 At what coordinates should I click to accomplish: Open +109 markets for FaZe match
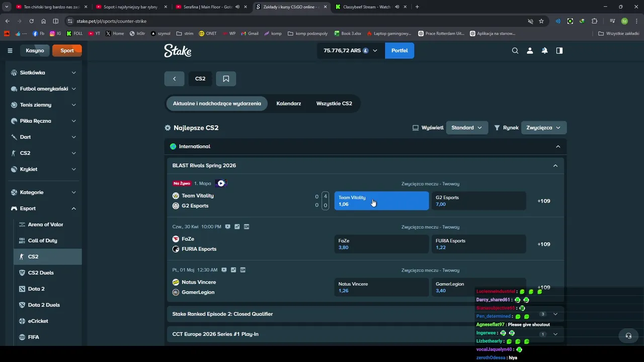[544, 244]
